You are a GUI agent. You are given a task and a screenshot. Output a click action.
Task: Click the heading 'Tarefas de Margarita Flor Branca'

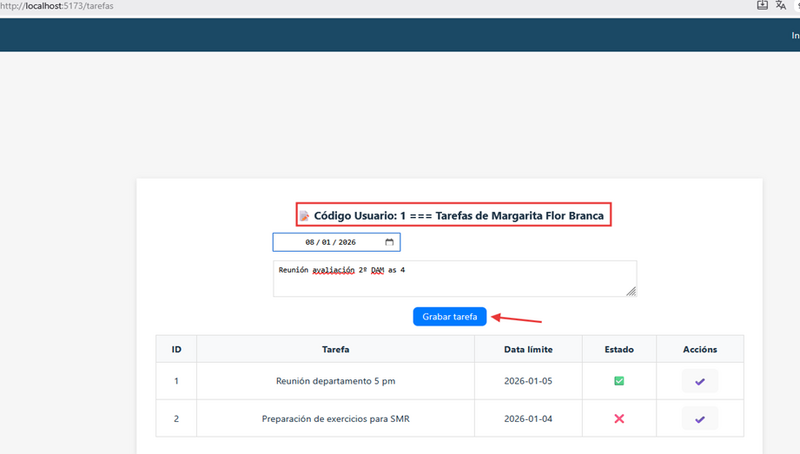(x=519, y=216)
